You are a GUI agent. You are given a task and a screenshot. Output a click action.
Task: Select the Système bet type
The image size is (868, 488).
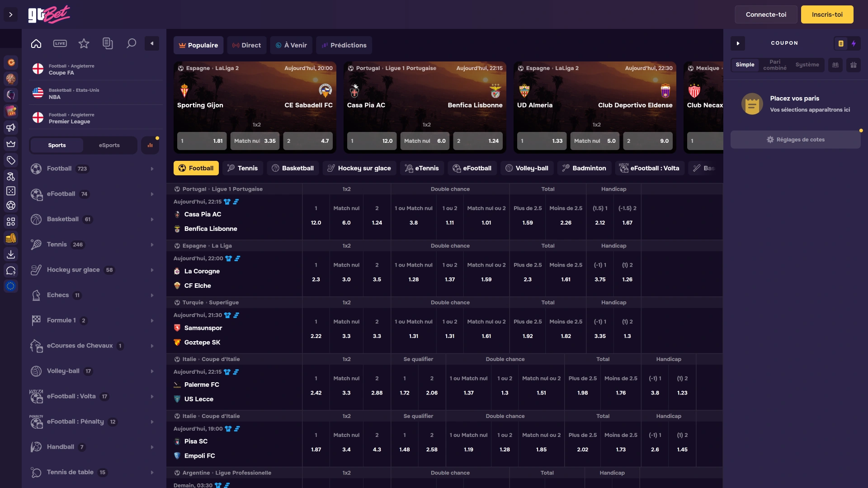807,65
